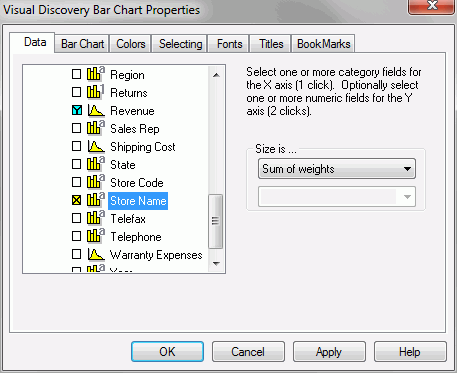457x373 pixels.
Task: Toggle the Store Name X-axis checkbox
Action: [x=77, y=200]
